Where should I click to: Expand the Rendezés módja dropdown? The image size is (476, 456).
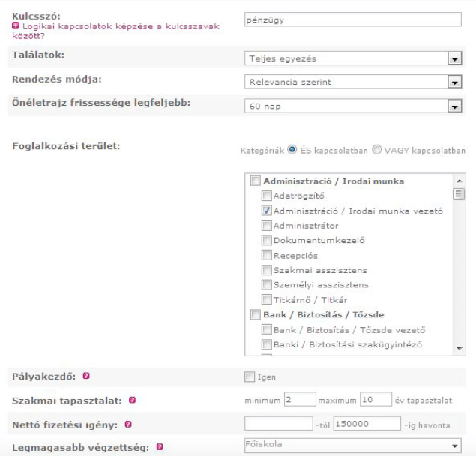click(x=453, y=82)
